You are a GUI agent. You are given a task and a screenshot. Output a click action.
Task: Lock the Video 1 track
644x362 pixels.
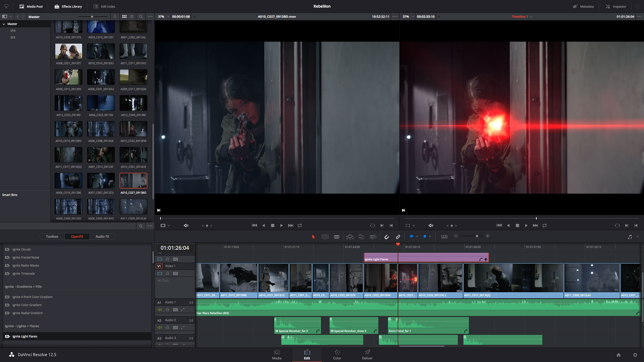tap(167, 273)
